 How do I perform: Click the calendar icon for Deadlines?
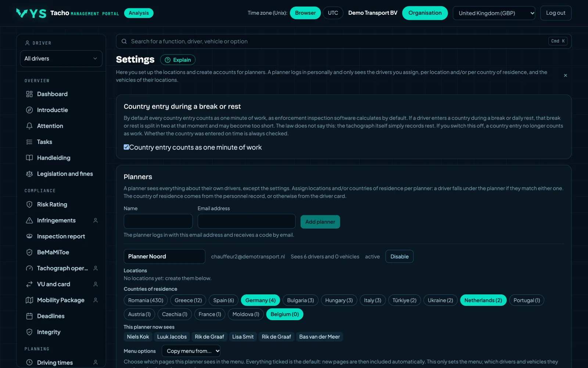(x=29, y=316)
